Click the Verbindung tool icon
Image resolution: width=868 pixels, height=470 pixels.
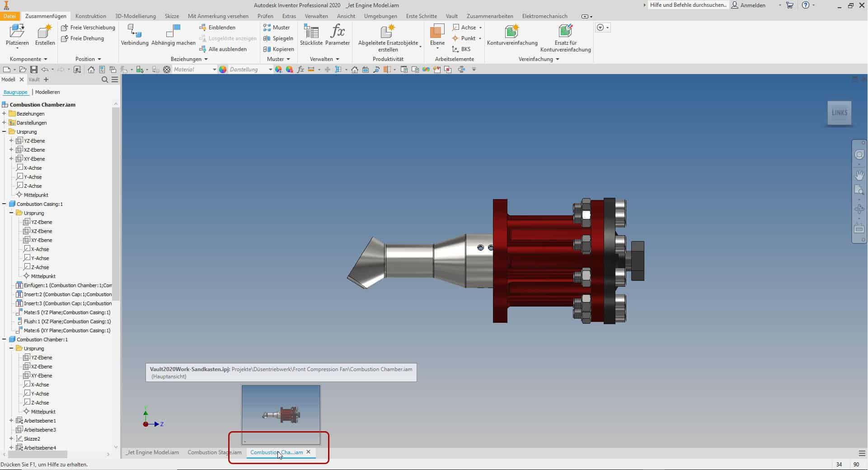point(135,32)
